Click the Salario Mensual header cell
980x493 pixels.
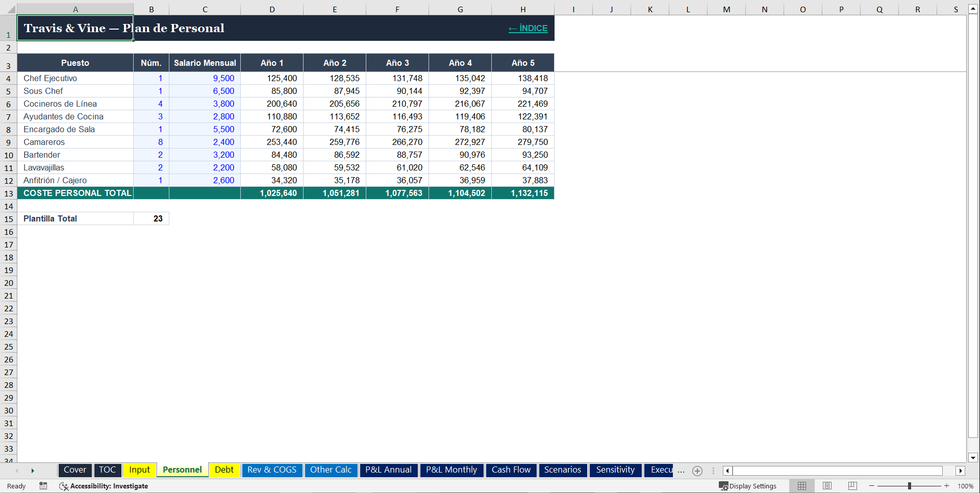205,63
